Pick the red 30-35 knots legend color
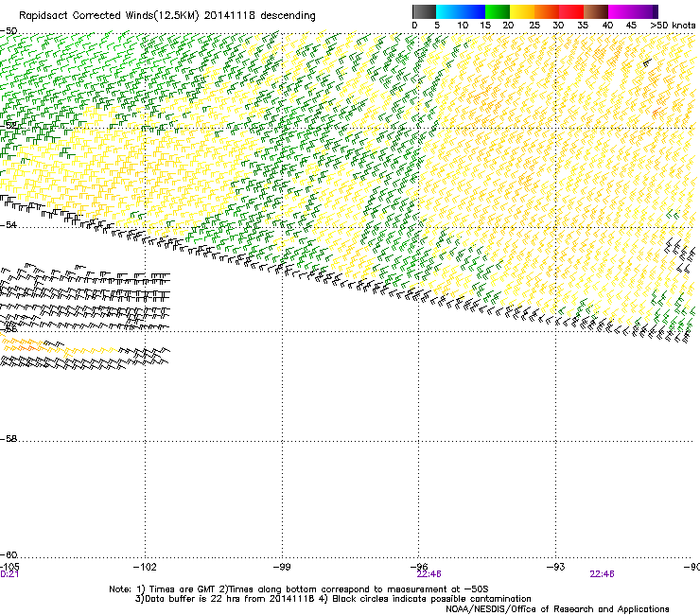Image resolution: width=700 pixels, height=615 pixels. click(571, 11)
